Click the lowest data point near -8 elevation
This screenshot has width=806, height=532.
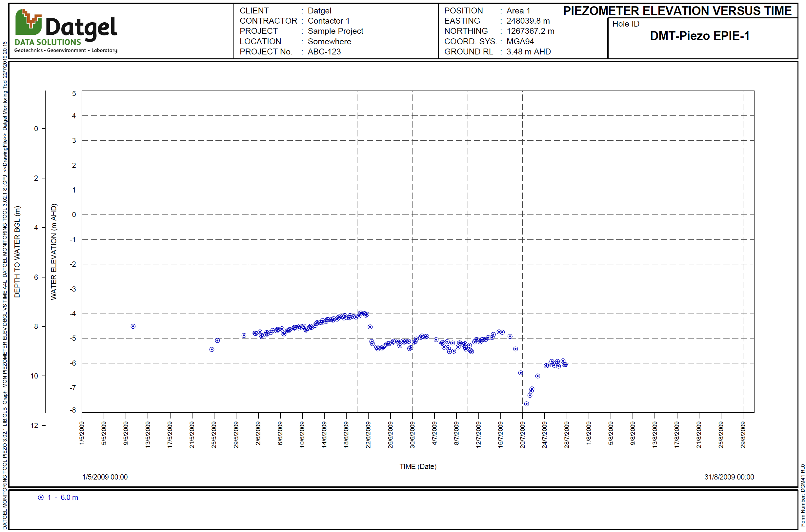(x=526, y=404)
